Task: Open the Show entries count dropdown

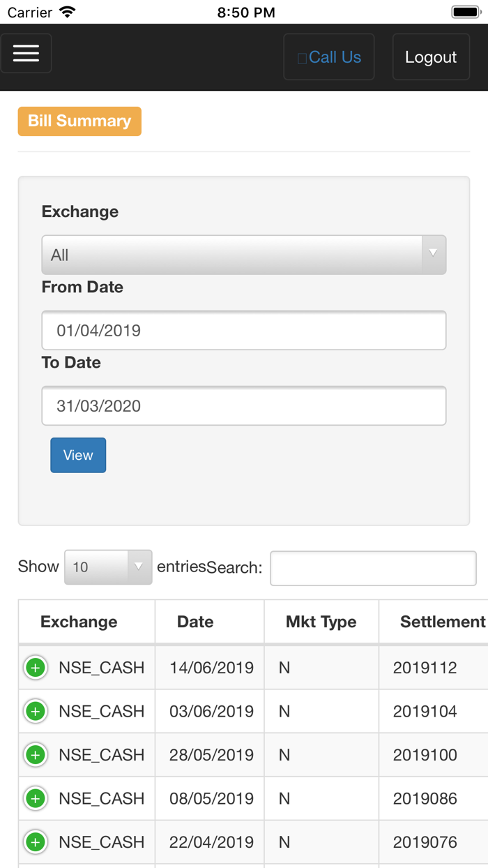Action: [108, 567]
